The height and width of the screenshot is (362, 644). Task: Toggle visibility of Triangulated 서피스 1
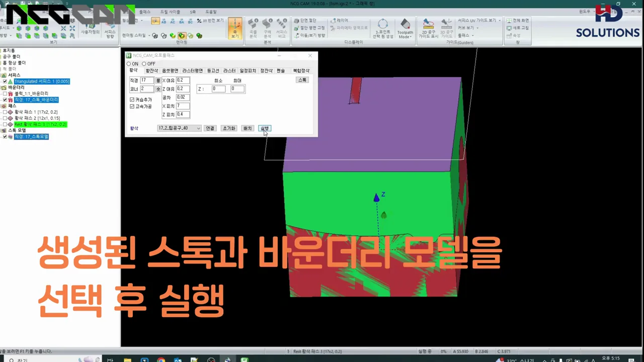(5, 81)
